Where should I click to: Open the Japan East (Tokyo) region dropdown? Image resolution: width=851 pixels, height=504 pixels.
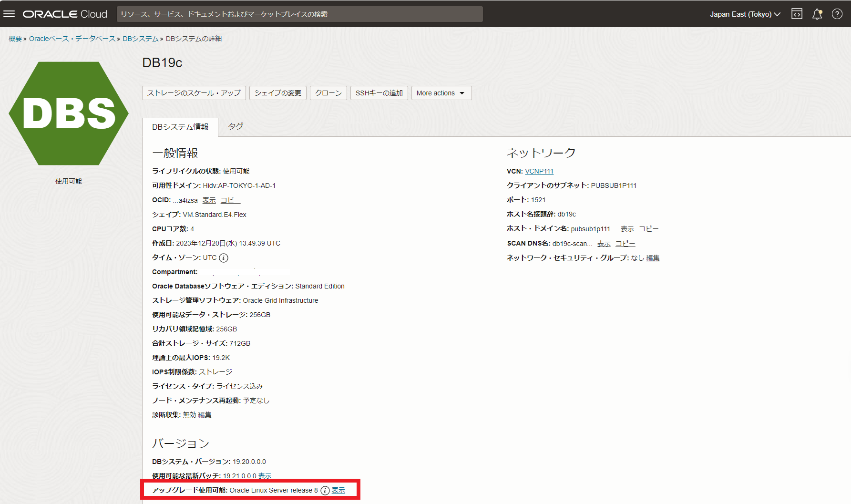click(x=745, y=14)
